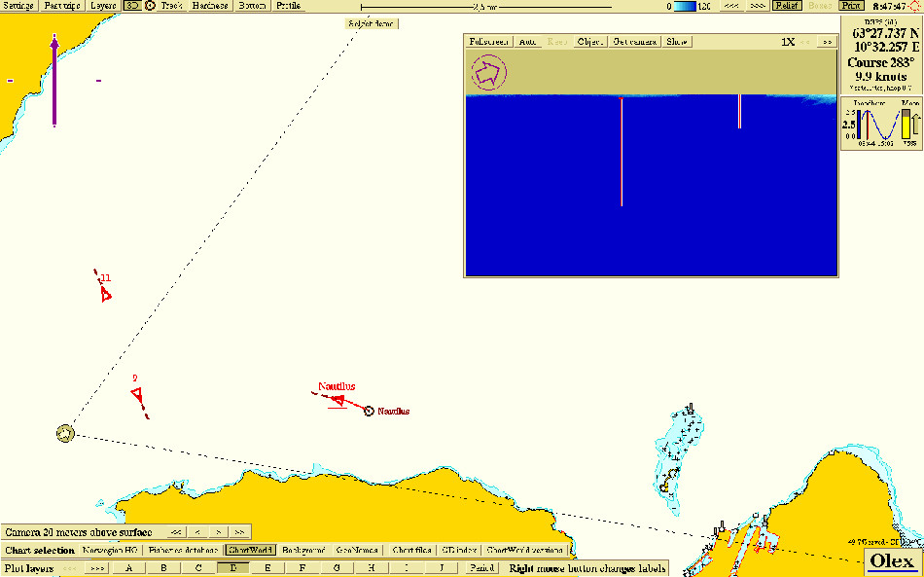This screenshot has height=577, width=924.
Task: Select plot layer C
Action: pos(198,569)
